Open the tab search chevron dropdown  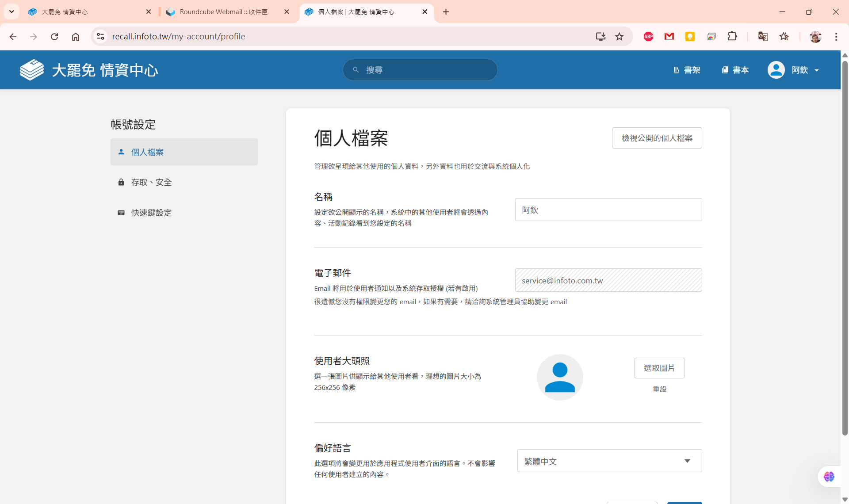pos(12,12)
